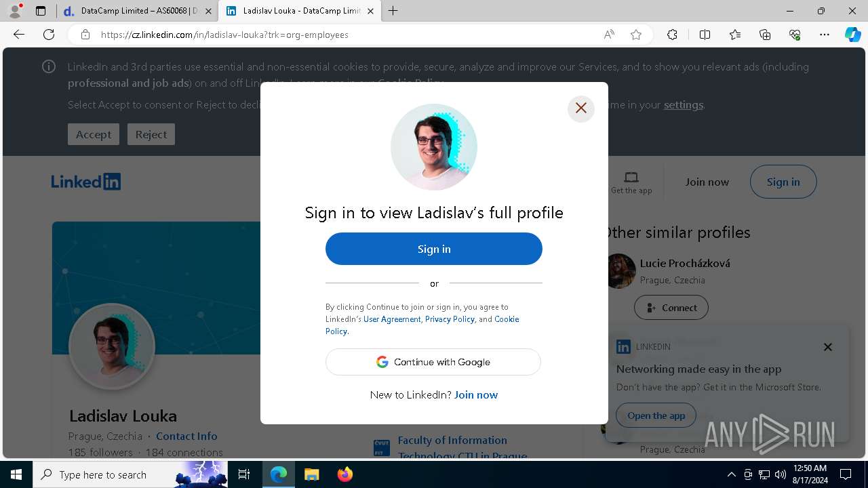Open the clock showing 12:50 AM
The image size is (868, 488).
click(809, 474)
